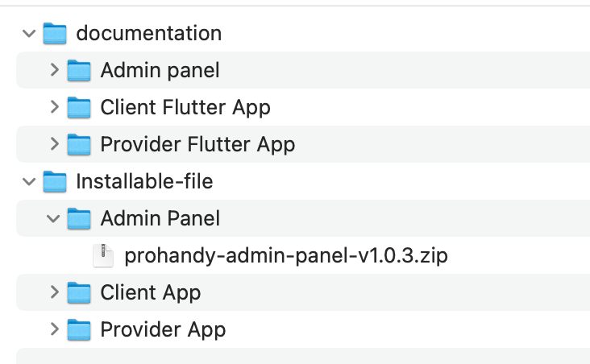Select the Installable-file folder label
This screenshot has height=364, width=590.
tap(144, 181)
